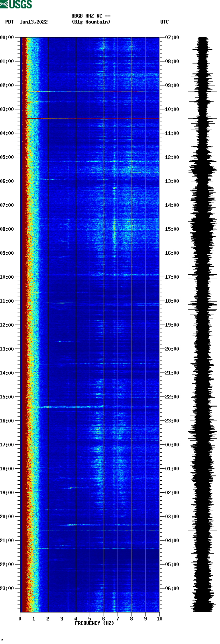This screenshot has width=220, height=644.
Task: Click the light streak near 15:25 PDT
Action: (x=70, y=407)
